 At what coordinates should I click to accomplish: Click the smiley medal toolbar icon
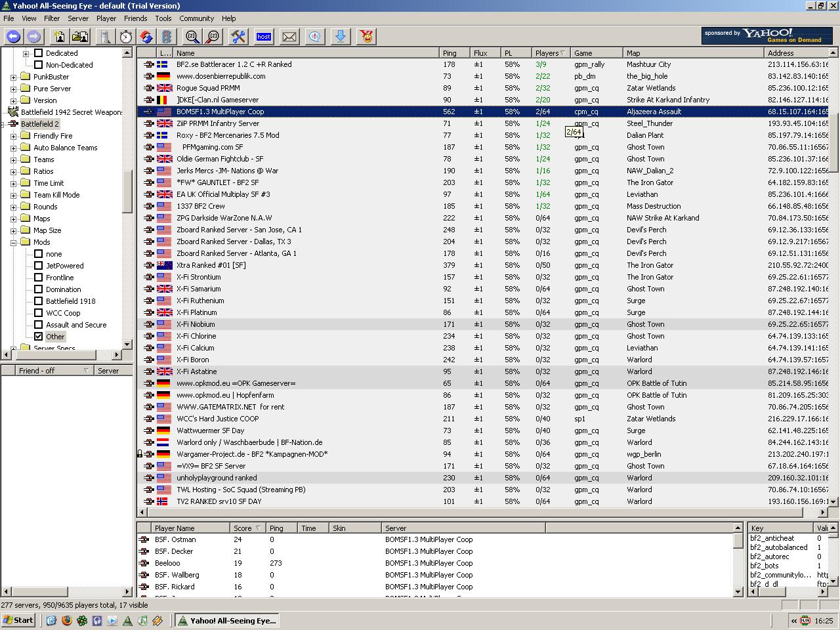pyautogui.click(x=367, y=37)
